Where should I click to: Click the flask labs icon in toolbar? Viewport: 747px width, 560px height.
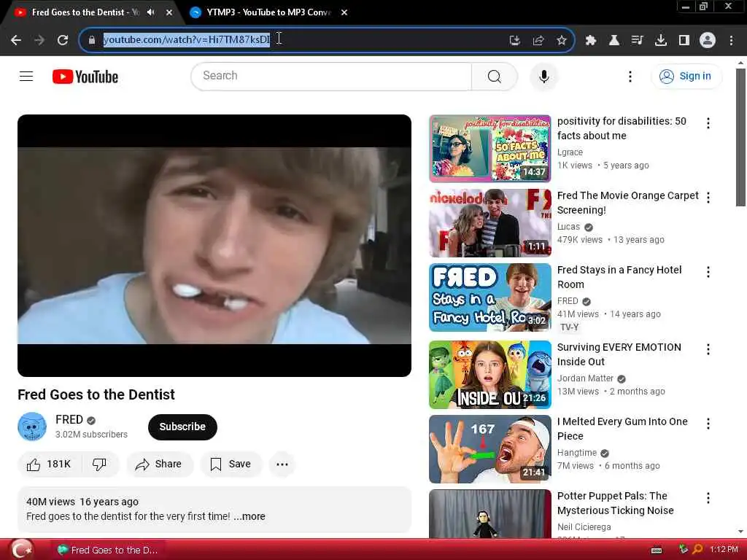(614, 41)
